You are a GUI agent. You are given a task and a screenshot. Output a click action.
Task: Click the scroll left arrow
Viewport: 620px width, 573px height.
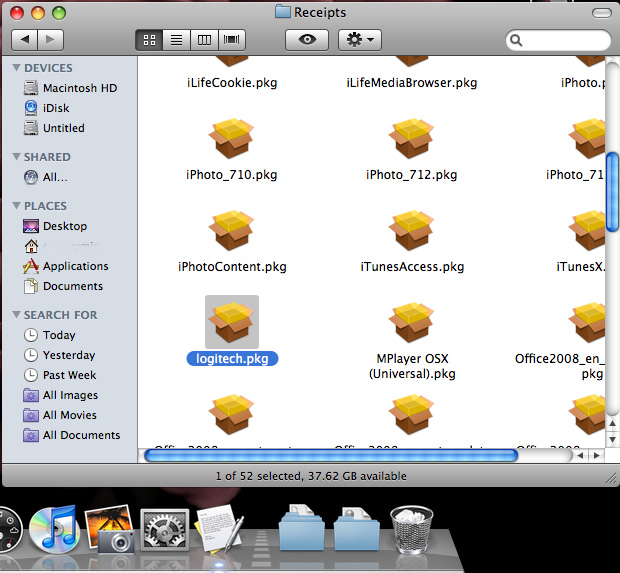(x=580, y=456)
